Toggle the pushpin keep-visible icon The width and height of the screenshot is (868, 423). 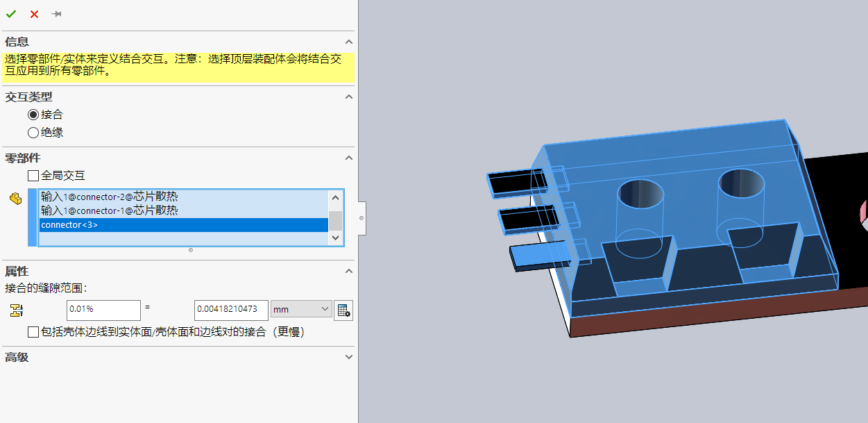(57, 14)
